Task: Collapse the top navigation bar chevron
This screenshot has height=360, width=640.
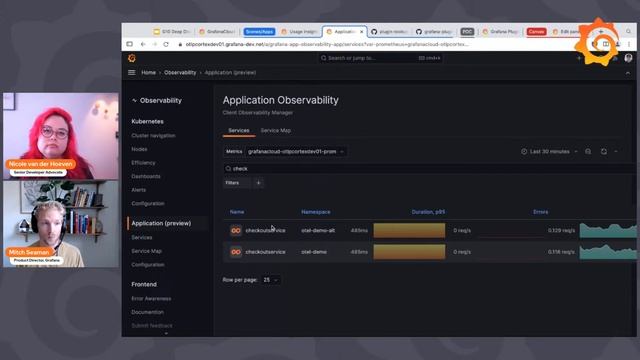Action: 628,73
